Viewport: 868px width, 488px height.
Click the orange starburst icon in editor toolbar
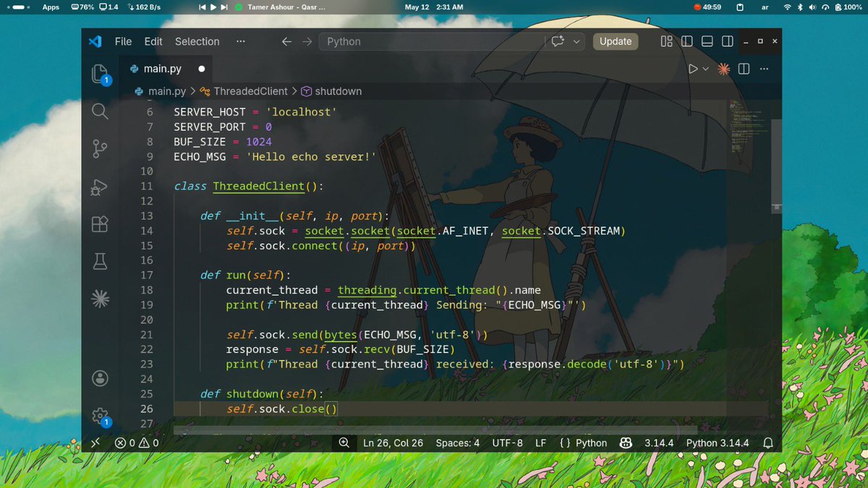coord(723,69)
